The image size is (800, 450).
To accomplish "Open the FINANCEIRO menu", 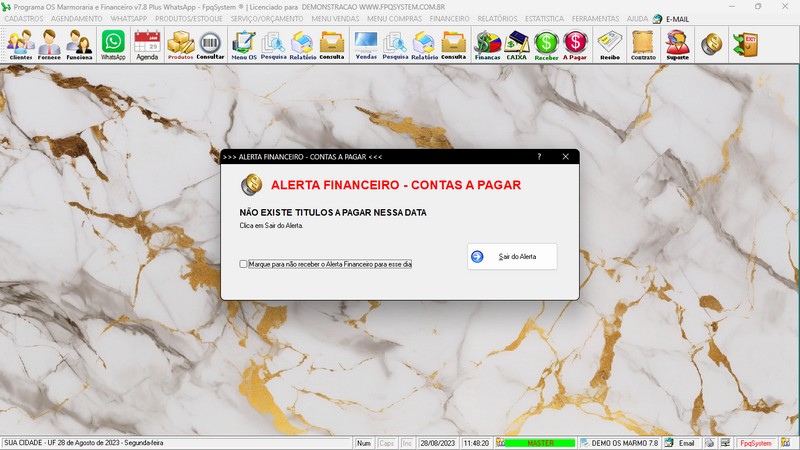I will coord(449,19).
